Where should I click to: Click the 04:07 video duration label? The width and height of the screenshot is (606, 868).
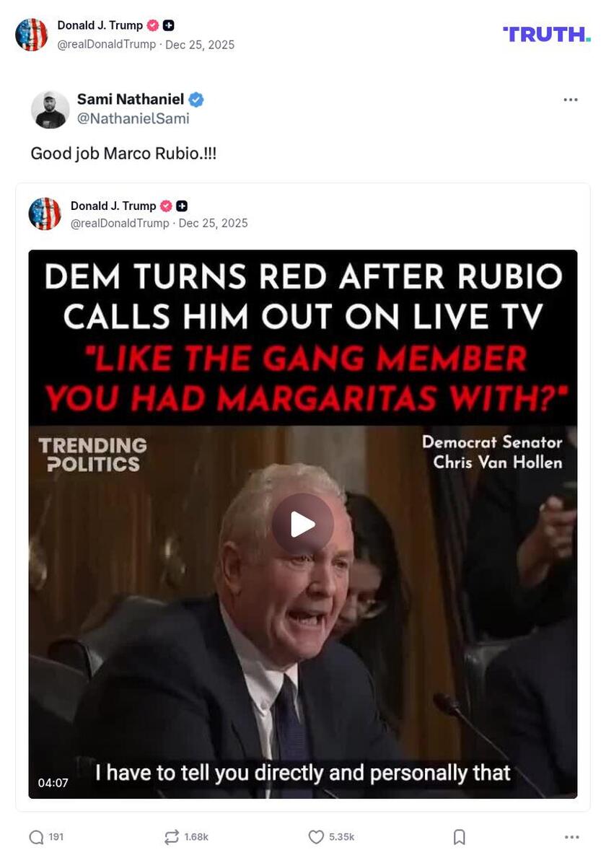pyautogui.click(x=53, y=783)
